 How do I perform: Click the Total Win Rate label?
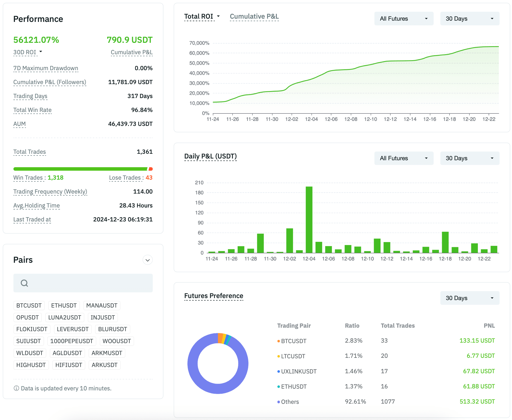pos(32,110)
